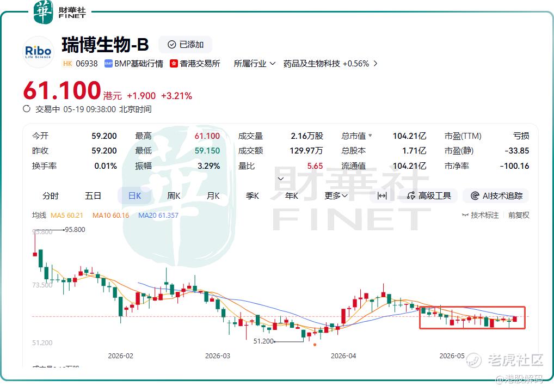Click the checkmark icon beside 已添加

(x=172, y=45)
